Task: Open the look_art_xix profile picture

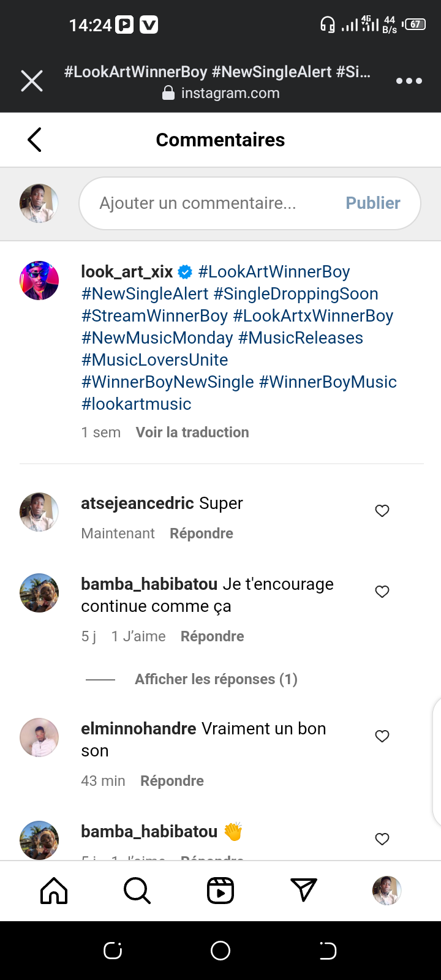Action: pos(39,281)
